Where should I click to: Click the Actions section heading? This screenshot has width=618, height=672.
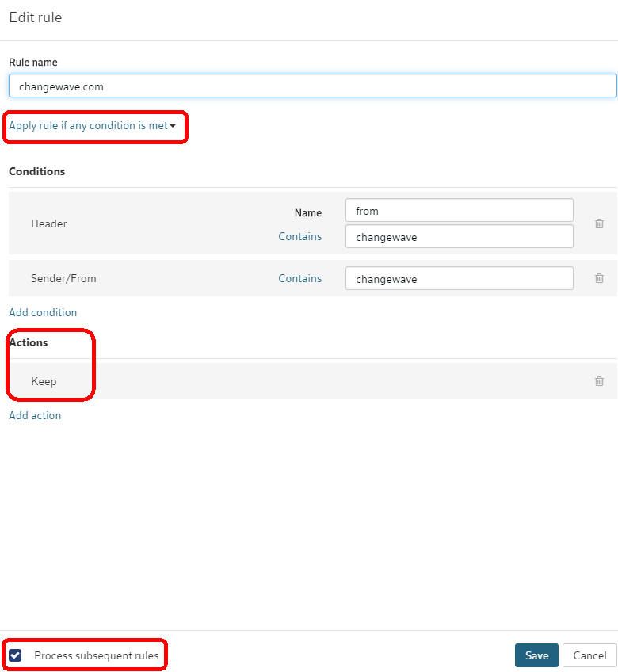point(29,342)
